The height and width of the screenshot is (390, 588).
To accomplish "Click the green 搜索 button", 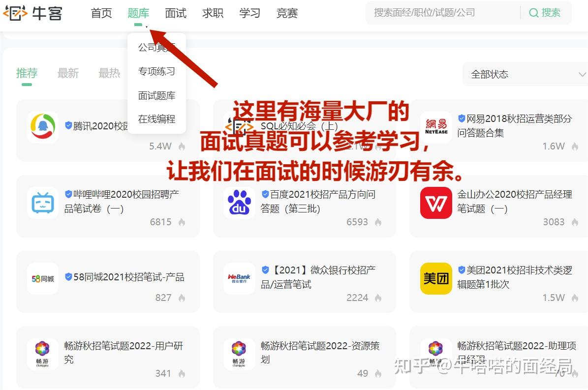I will click(545, 13).
